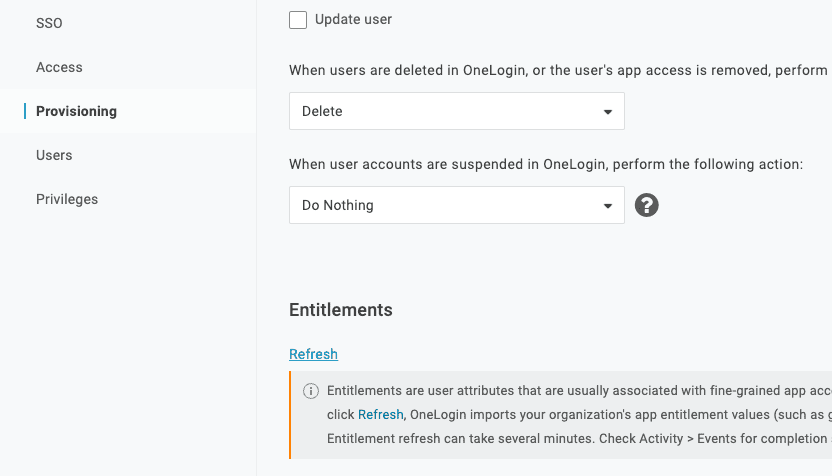
Task: Click the question mark help icon
Action: (647, 205)
